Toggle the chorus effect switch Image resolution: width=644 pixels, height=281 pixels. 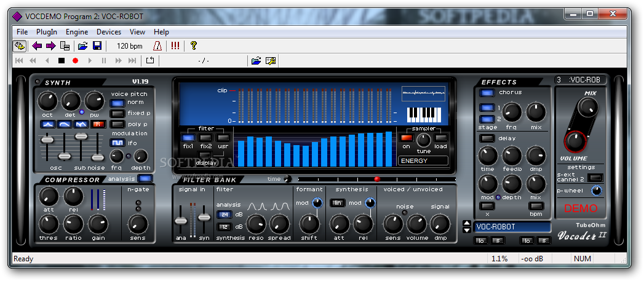pos(487,93)
